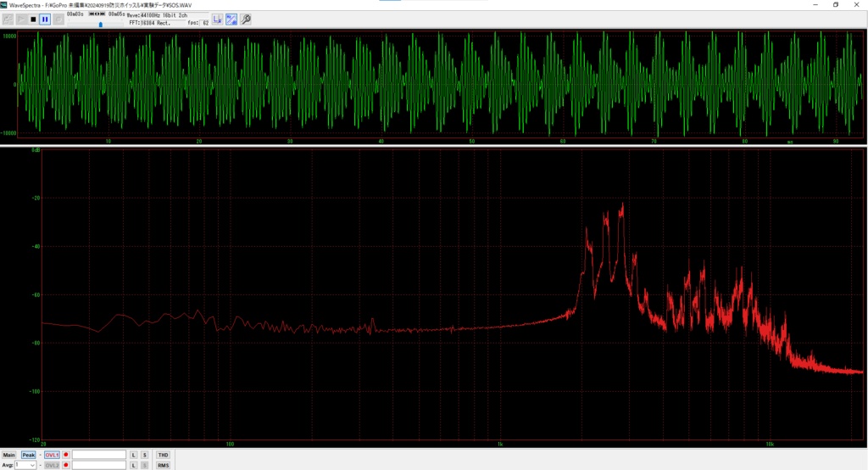Click the open file icon in toolbar
868x470 pixels.
coord(8,20)
